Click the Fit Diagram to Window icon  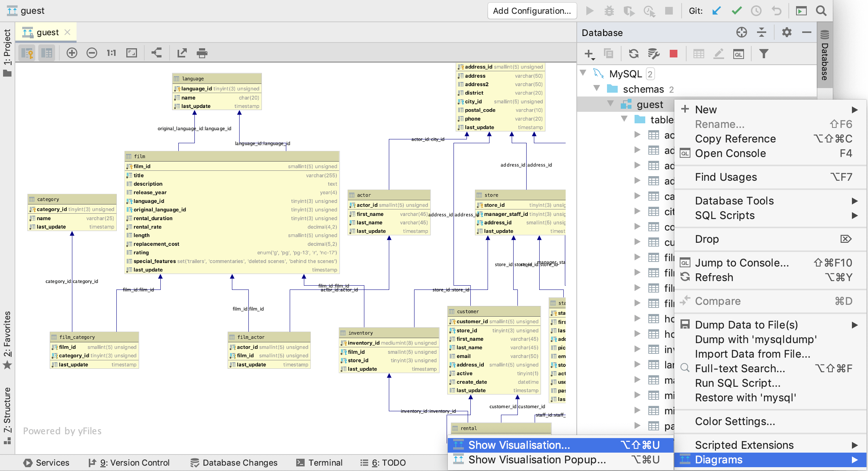point(131,53)
